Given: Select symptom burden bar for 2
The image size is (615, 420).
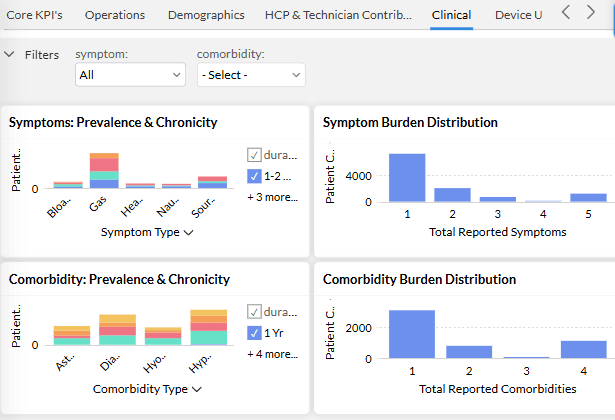Looking at the screenshot, I should point(452,195).
